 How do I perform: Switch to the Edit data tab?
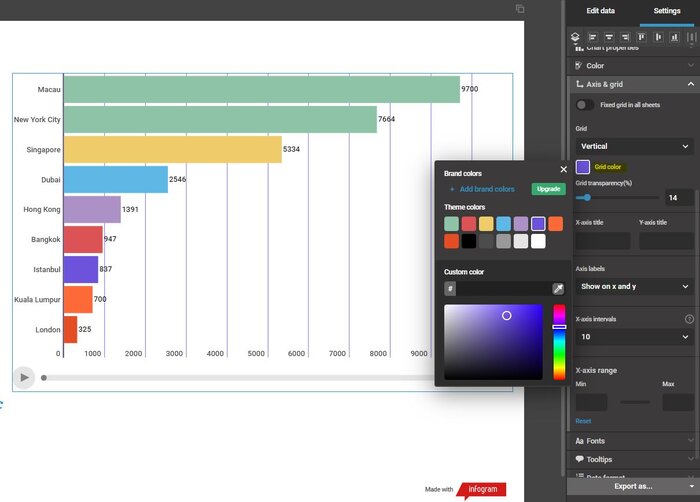[600, 11]
